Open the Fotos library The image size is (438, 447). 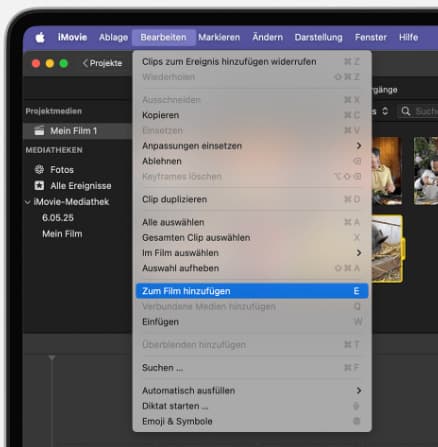coord(62,170)
